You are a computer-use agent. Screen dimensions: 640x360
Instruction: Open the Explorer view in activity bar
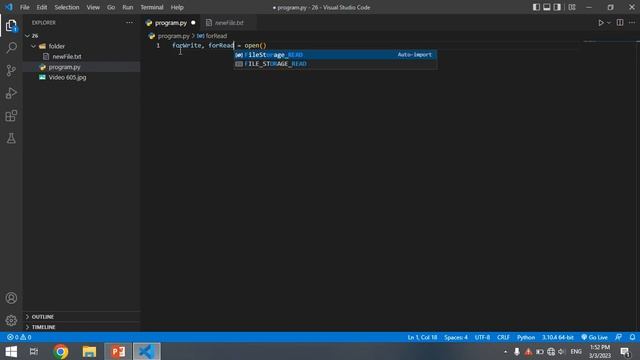(11, 26)
